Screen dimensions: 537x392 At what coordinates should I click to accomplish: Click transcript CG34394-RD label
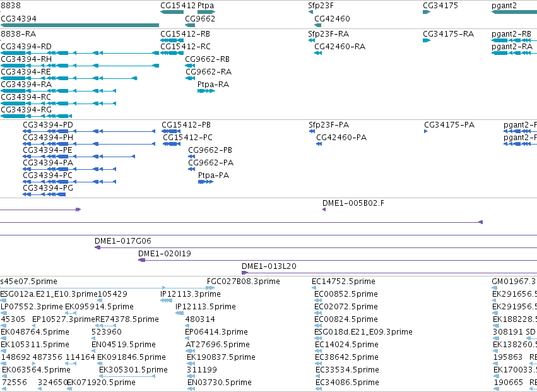point(27,47)
